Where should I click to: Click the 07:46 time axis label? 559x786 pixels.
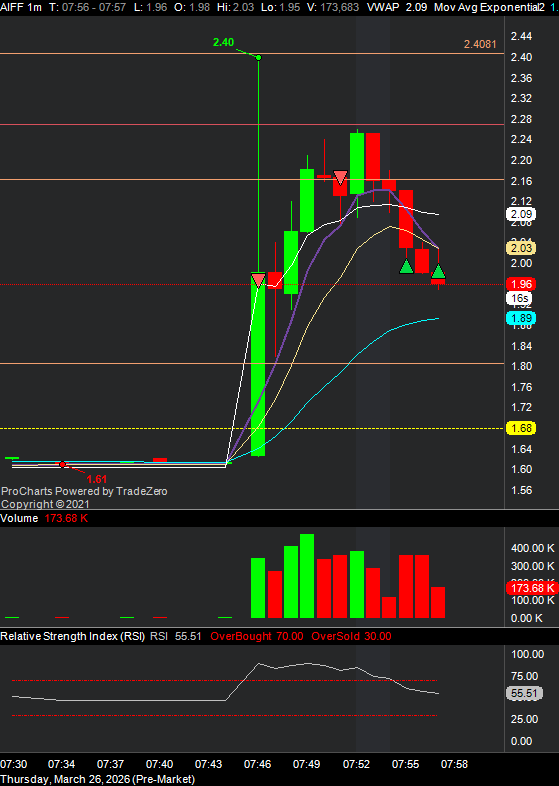pos(258,764)
